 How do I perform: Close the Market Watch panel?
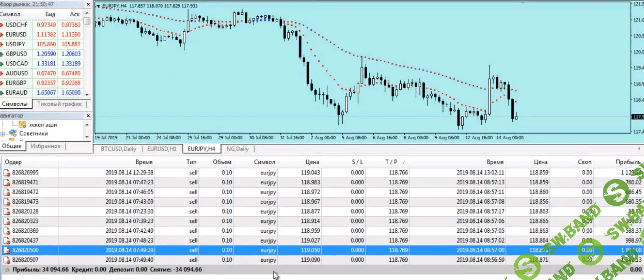(x=88, y=3)
